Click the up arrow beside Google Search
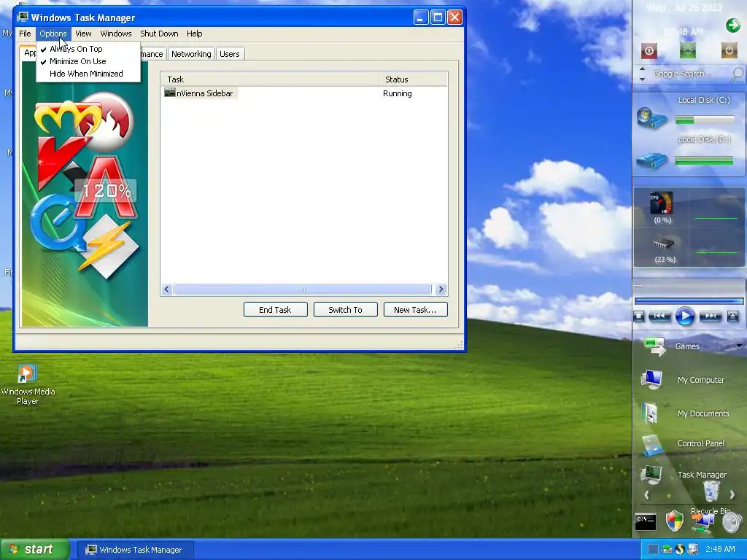Image resolution: width=747 pixels, height=560 pixels. [642, 69]
